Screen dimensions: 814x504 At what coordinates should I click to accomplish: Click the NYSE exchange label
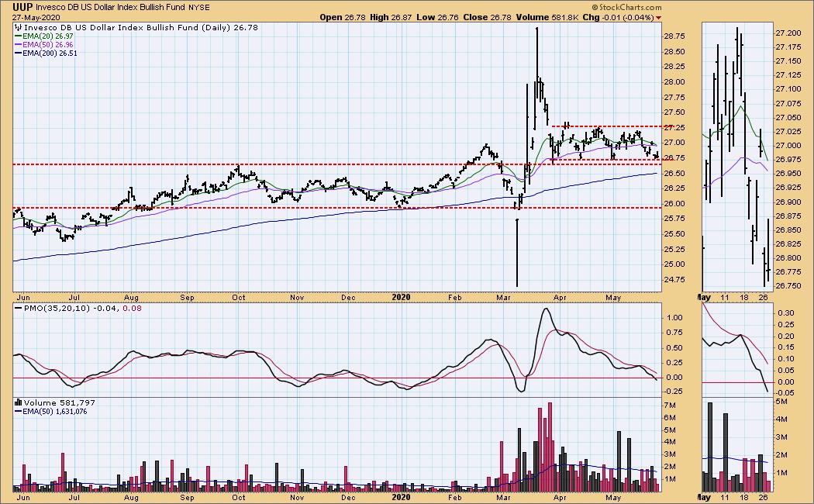(198, 8)
